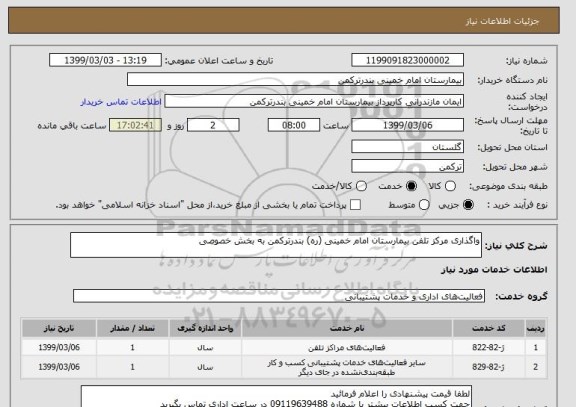Click service code ز-82-829 cell
Viewport: 576px width, 407px height.
click(x=489, y=367)
